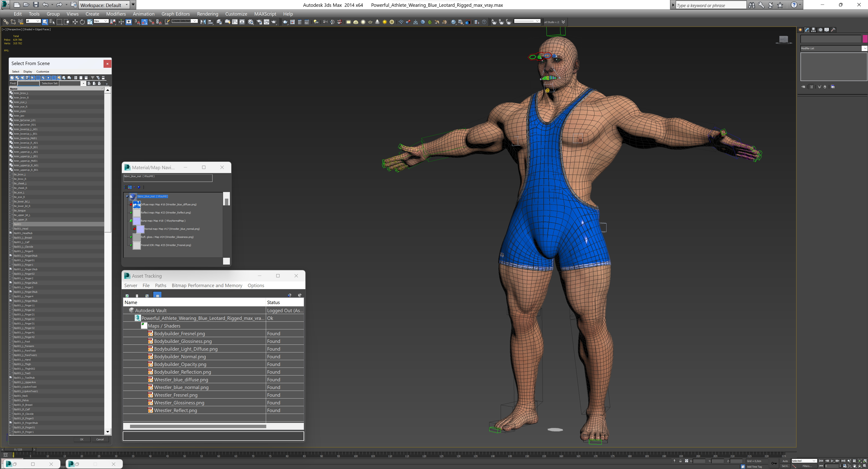Screen dimensions: 868x469
Task: Open Select by Name tool
Action: click(x=52, y=22)
